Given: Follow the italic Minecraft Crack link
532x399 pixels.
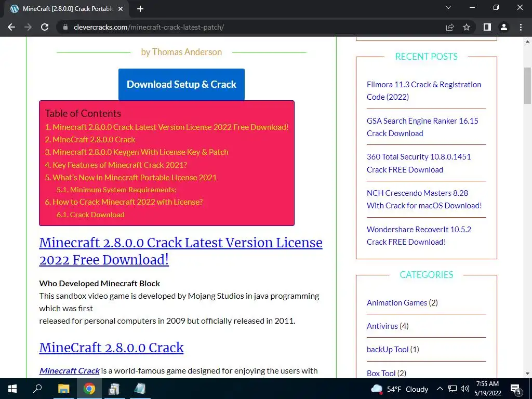Looking at the screenshot, I should (x=70, y=370).
